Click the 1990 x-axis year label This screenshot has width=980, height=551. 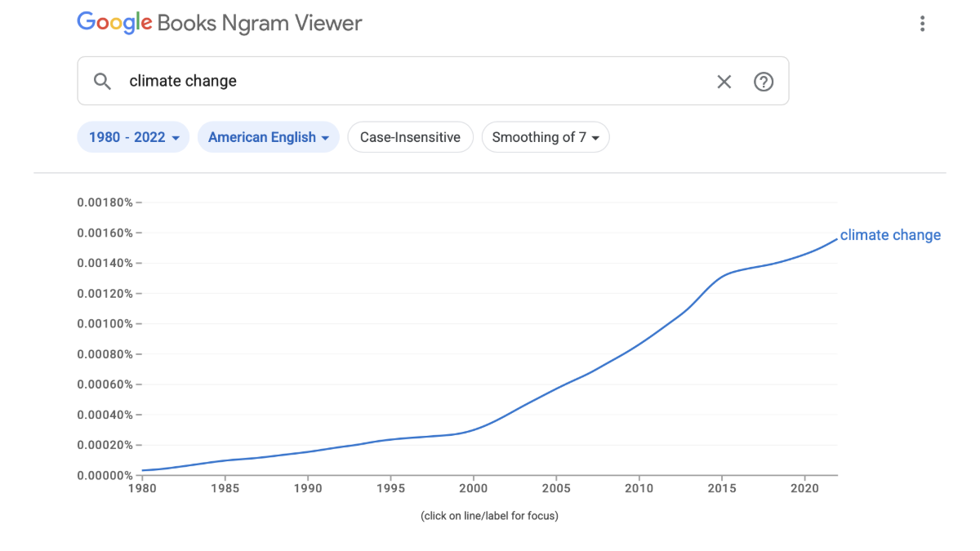[308, 488]
